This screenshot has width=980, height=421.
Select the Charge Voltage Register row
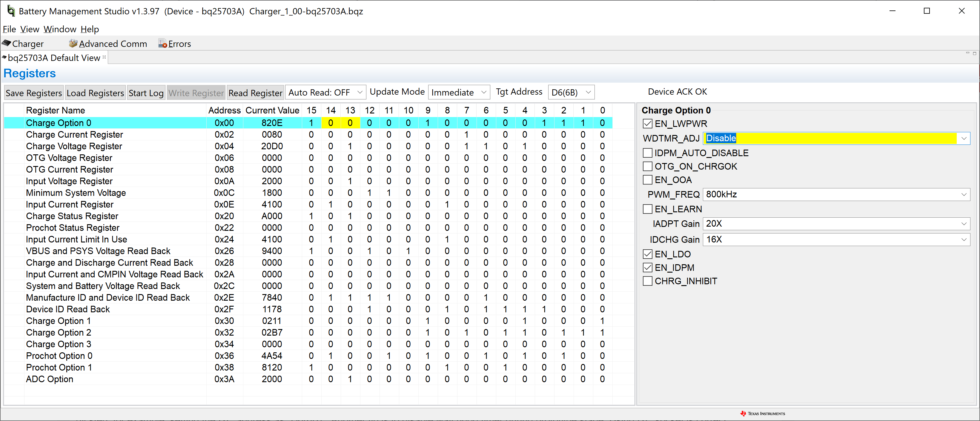tap(308, 146)
